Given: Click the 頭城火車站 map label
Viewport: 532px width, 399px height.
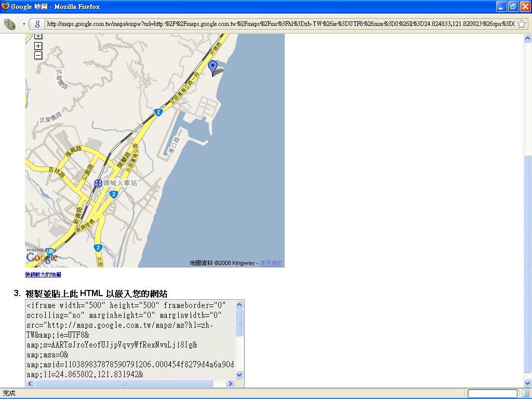Looking at the screenshot, I should pyautogui.click(x=120, y=183).
